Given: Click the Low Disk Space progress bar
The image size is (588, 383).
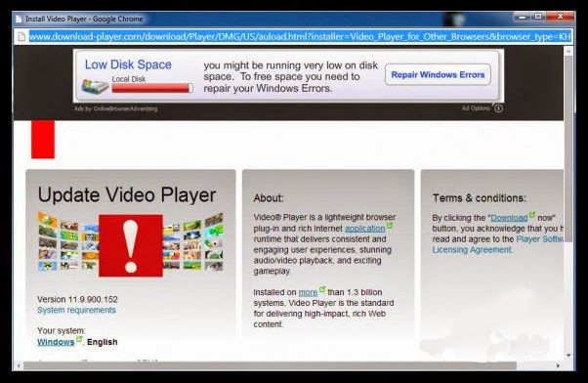Looking at the screenshot, I should [x=152, y=88].
